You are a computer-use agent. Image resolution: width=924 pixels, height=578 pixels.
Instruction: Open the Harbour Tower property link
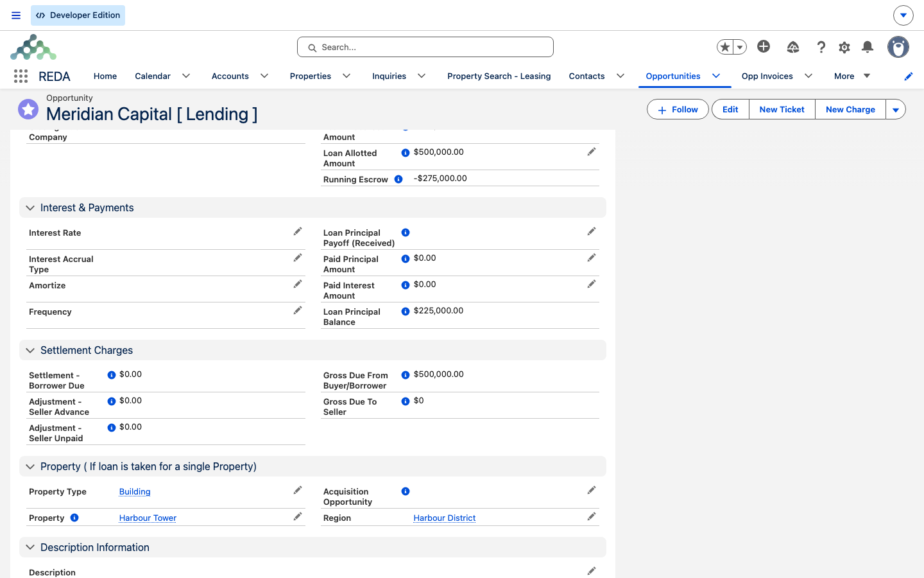point(148,518)
